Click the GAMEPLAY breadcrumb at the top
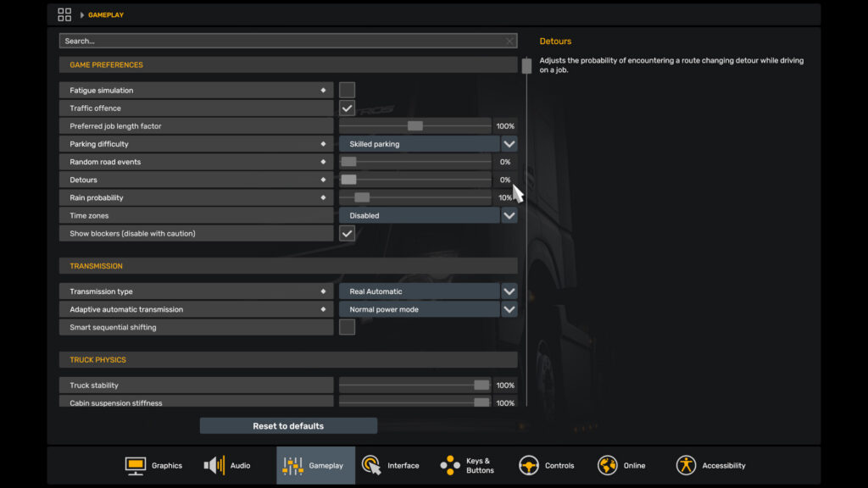Image resolution: width=868 pixels, height=488 pixels. (x=105, y=14)
